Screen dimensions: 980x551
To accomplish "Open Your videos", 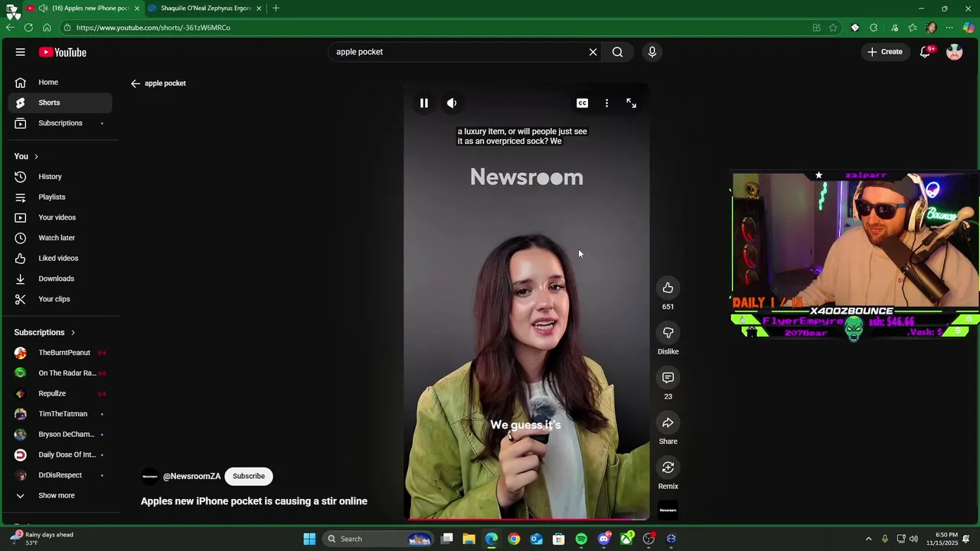I will click(60, 217).
